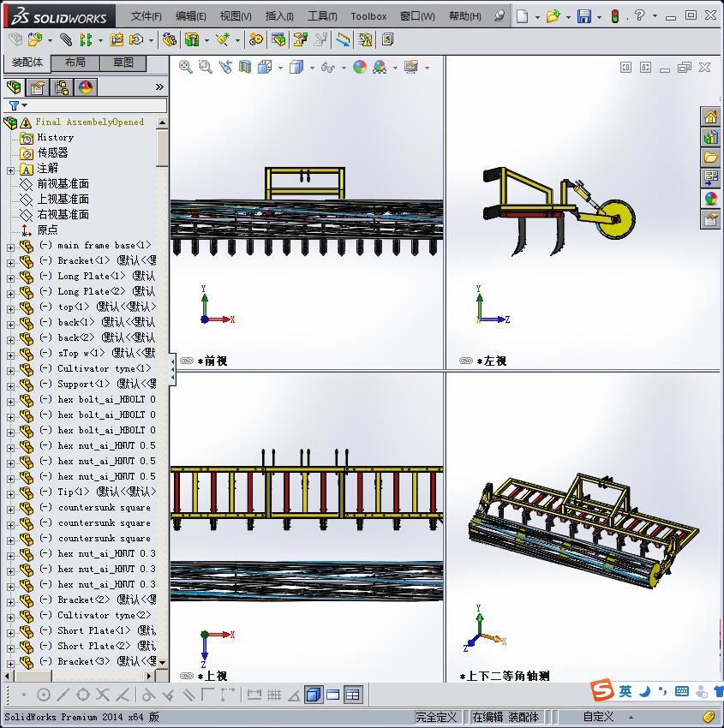Click the tree vertical scrollbar down arrow
724x728 pixels.
(162, 663)
